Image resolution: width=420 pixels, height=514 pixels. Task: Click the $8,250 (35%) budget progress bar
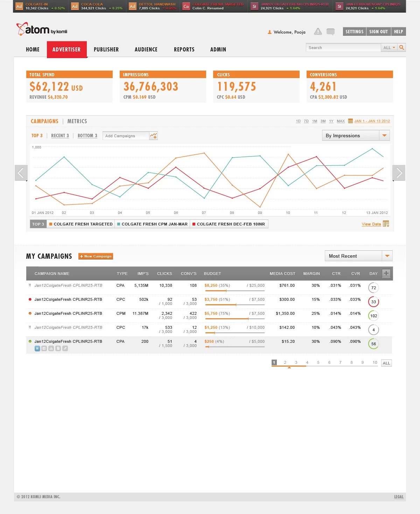[x=234, y=291]
